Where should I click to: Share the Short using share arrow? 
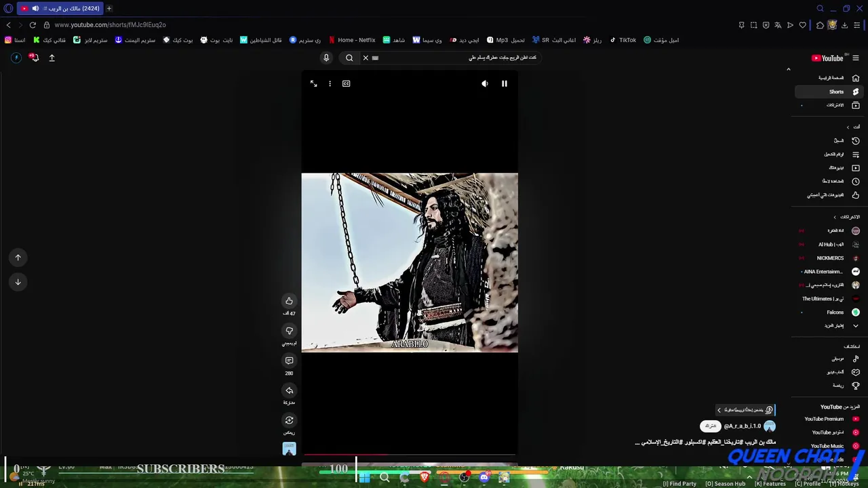click(289, 390)
